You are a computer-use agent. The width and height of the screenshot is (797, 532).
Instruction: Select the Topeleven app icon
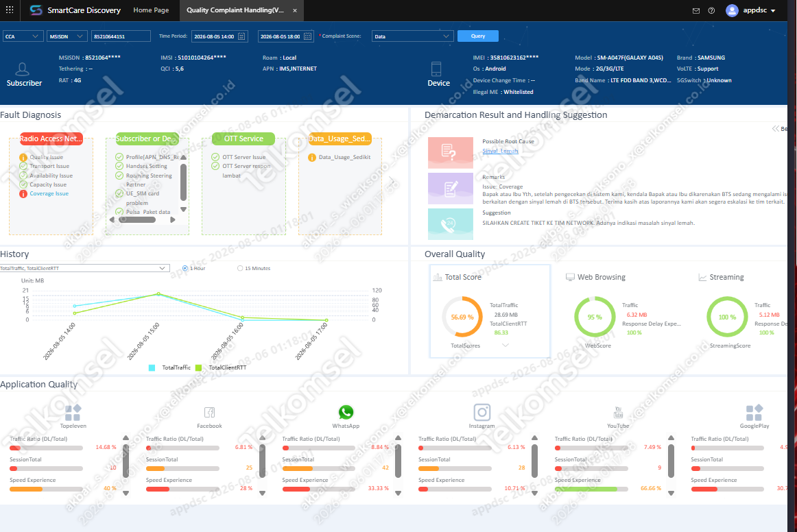click(73, 412)
